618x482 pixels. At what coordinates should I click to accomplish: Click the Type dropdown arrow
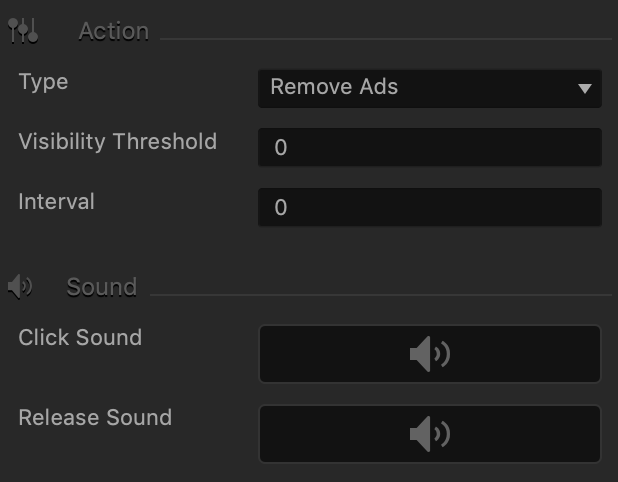tap(585, 88)
